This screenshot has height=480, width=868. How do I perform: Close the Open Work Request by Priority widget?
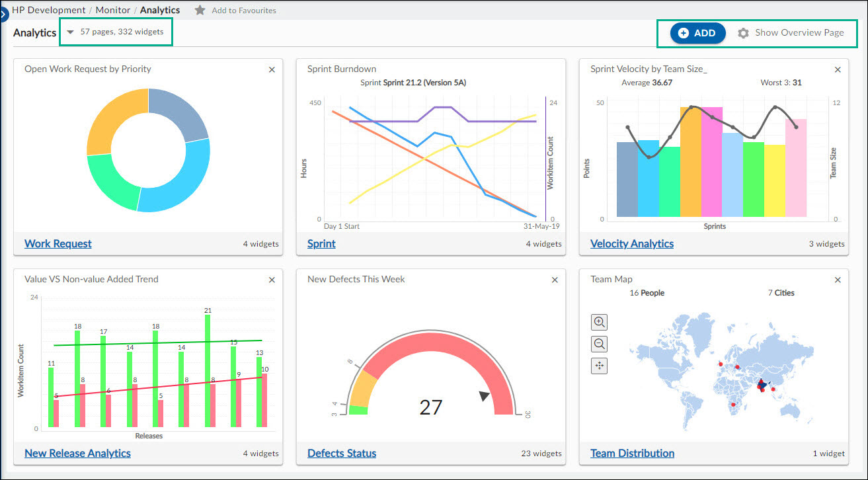272,69
